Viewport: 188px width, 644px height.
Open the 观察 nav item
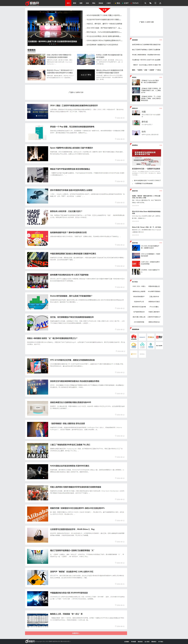[x=81, y=3]
